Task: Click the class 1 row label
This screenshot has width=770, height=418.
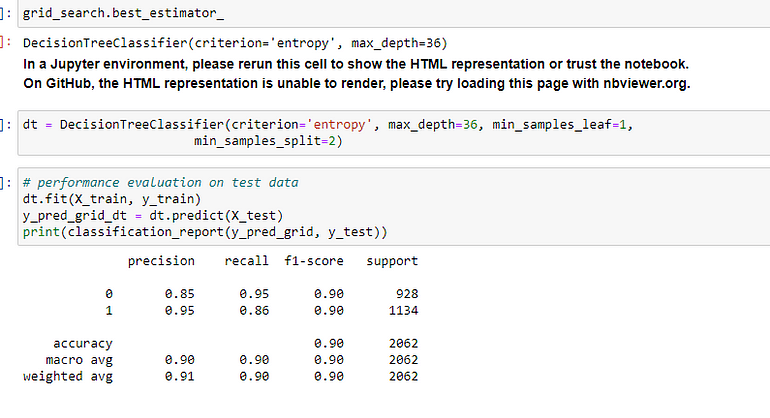Action: click(109, 310)
